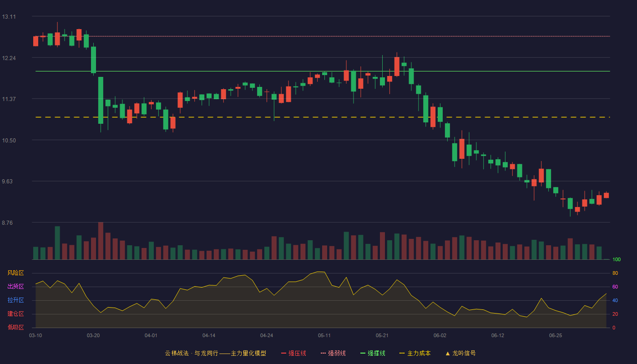
Task: Toggle the 主力成本 legend entry
Action: pyautogui.click(x=415, y=353)
